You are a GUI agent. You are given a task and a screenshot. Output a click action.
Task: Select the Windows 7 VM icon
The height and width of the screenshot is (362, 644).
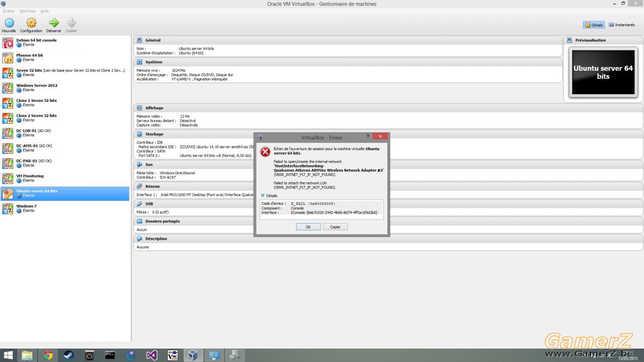[x=8, y=208]
